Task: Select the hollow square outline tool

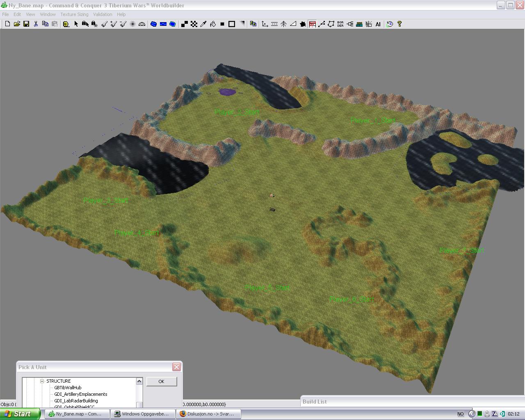Action: [x=232, y=24]
